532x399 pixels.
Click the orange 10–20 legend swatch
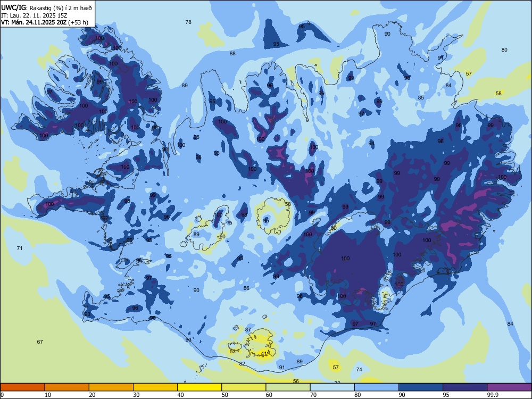(67, 387)
